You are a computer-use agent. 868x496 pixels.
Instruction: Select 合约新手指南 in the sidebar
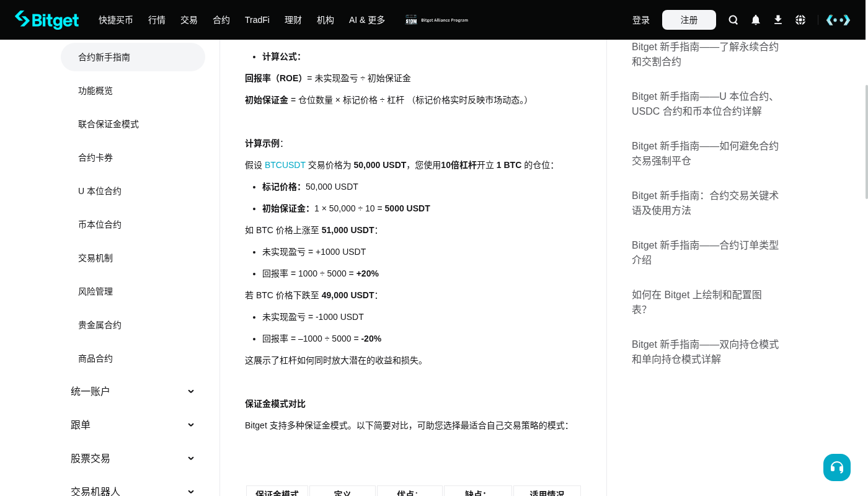(133, 57)
